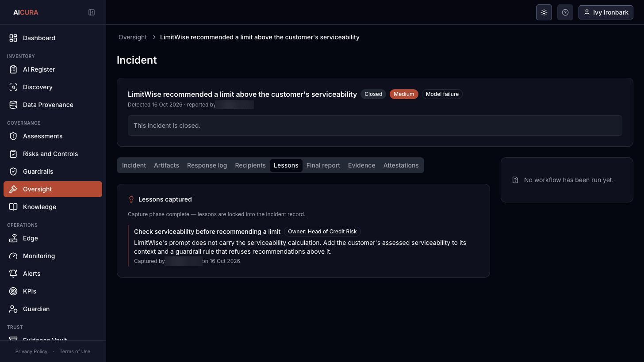644x362 pixels.
Task: Click the Closed status badge
Action: click(x=373, y=94)
